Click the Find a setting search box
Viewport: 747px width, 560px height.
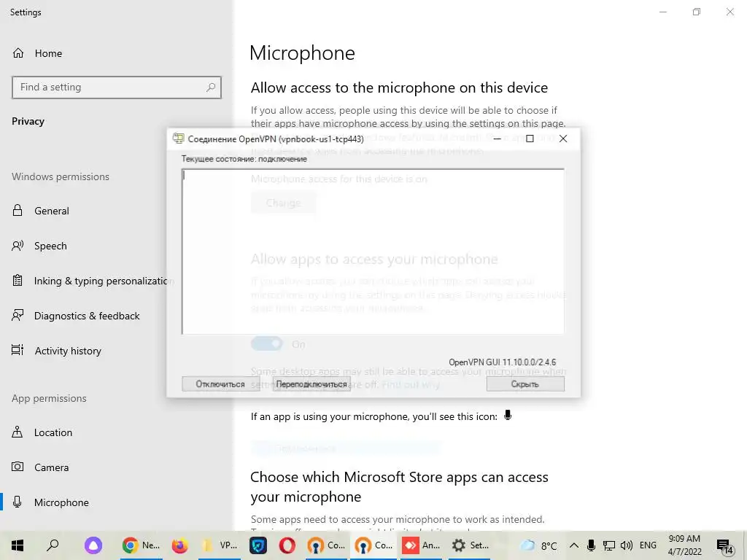click(x=117, y=87)
